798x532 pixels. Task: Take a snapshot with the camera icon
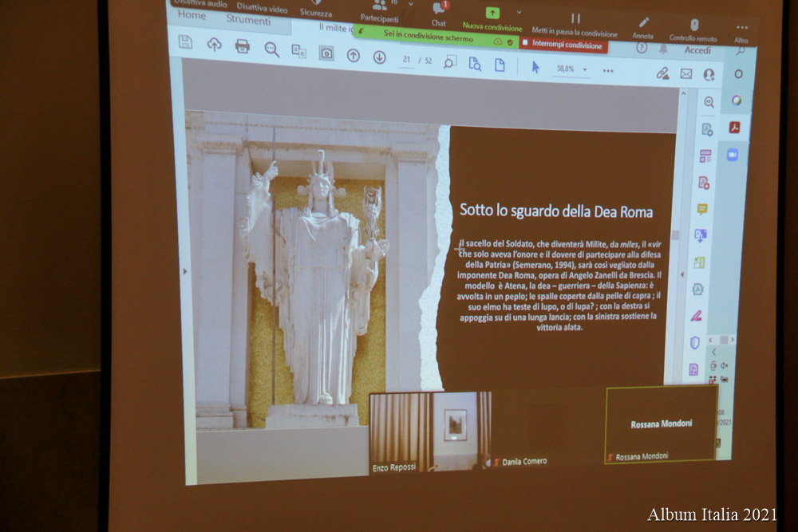click(326, 53)
